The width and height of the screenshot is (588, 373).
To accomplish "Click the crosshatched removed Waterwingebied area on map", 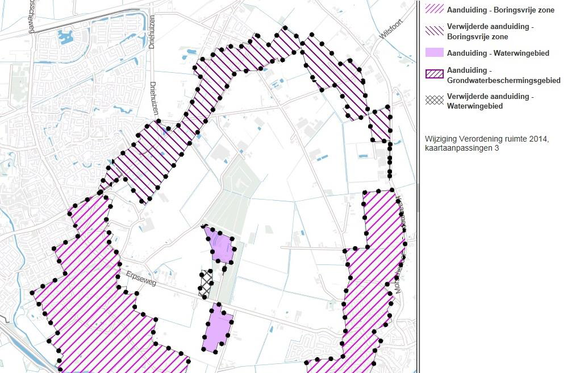I will (206, 283).
